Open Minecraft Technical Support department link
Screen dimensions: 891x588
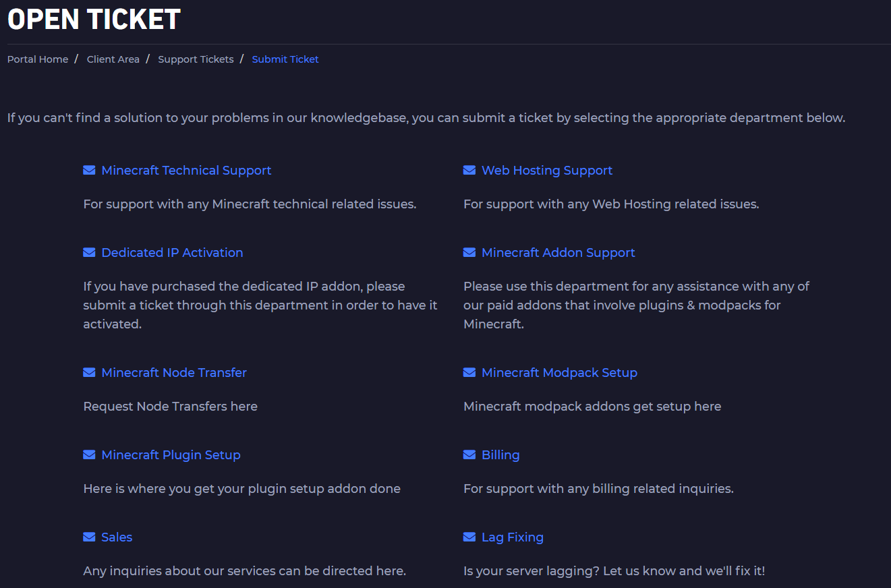pyautogui.click(x=186, y=171)
